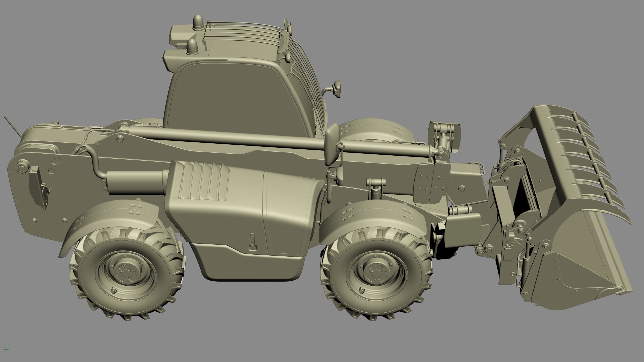
Task: Click the louvered engine cover vents
Action: pos(202,180)
